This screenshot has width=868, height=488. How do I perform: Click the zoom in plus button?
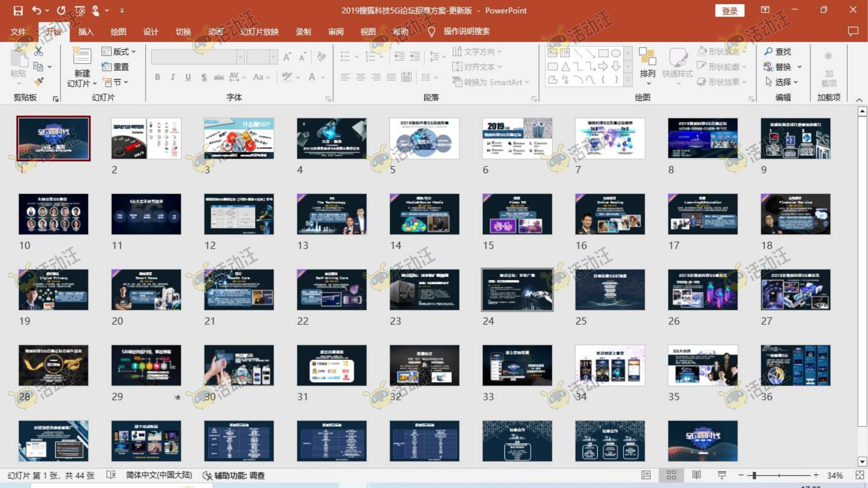pos(816,475)
